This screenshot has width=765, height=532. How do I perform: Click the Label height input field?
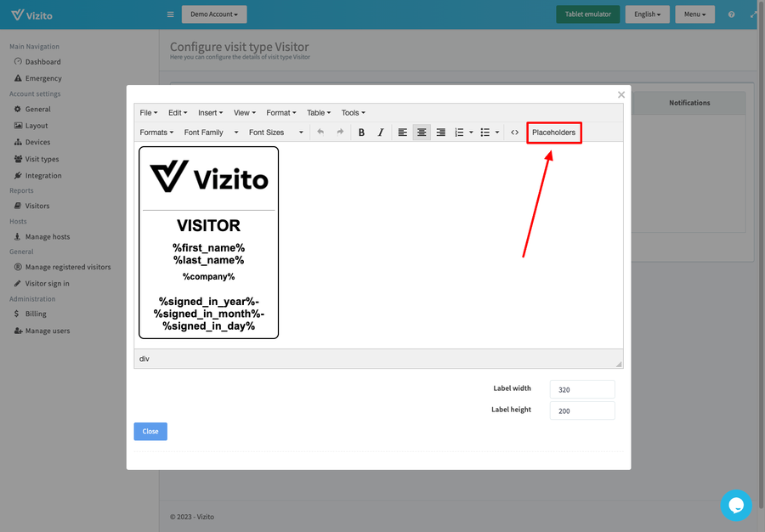pos(582,410)
